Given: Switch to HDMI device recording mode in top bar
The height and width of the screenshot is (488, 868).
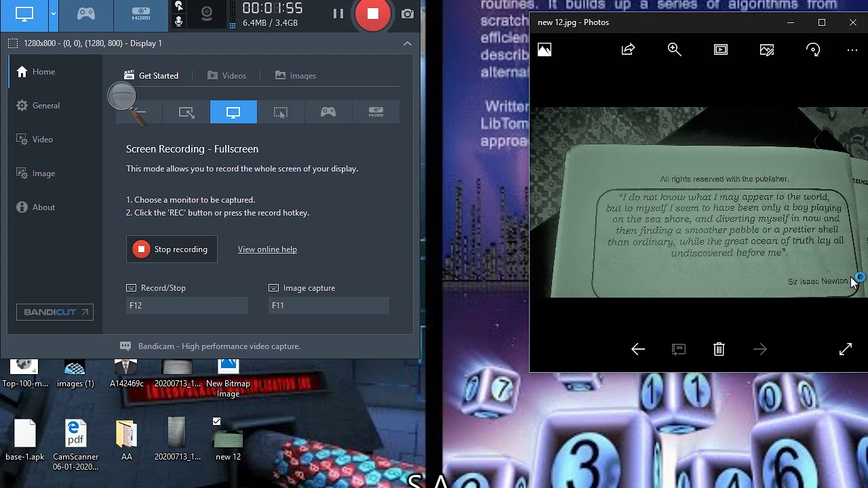Looking at the screenshot, I should 140,14.
